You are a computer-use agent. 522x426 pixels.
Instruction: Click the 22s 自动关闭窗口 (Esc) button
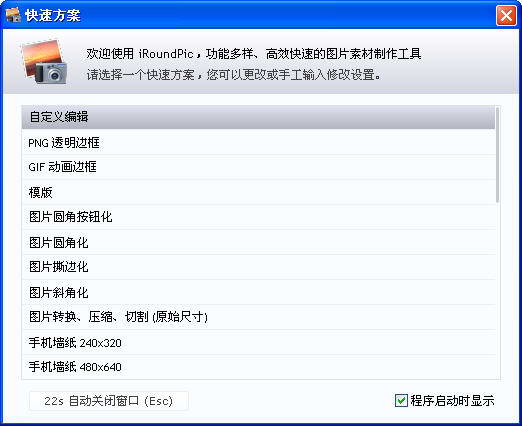click(109, 401)
